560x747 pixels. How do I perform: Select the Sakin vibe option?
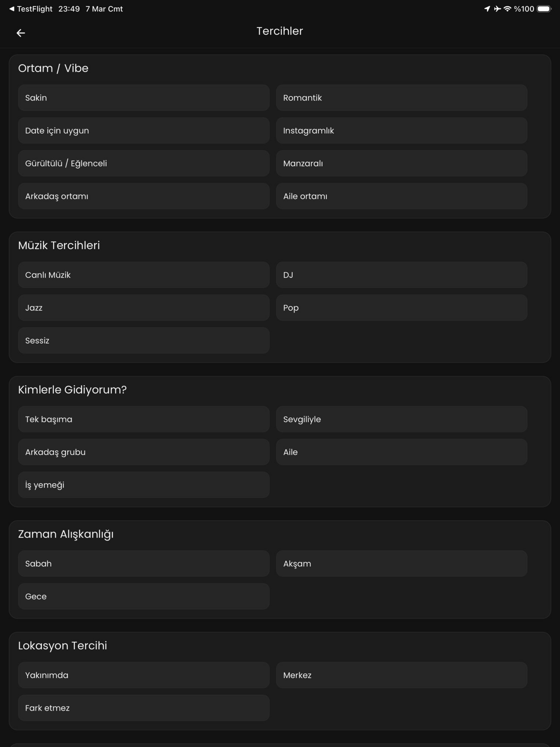tap(144, 98)
